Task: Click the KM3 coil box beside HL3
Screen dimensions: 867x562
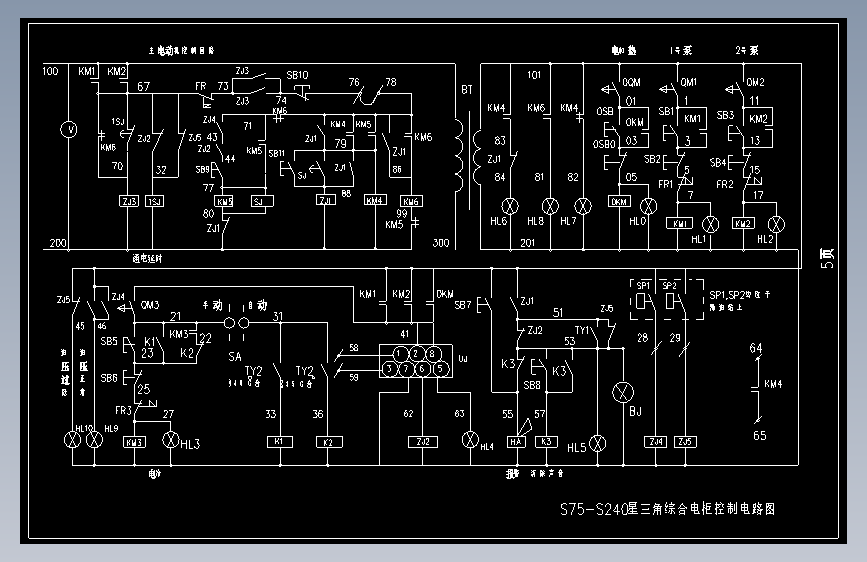Action: pos(134,442)
